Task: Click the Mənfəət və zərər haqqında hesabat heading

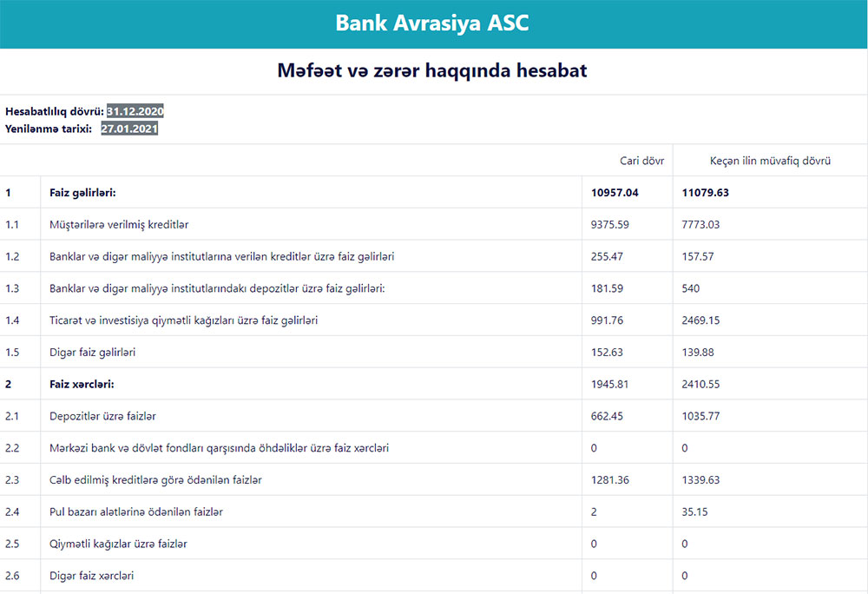Action: 432,70
